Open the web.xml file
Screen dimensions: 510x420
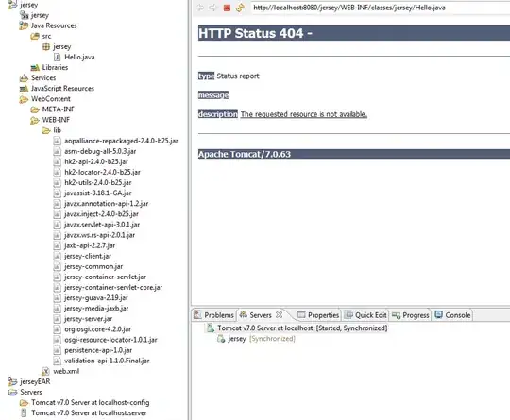point(66,371)
